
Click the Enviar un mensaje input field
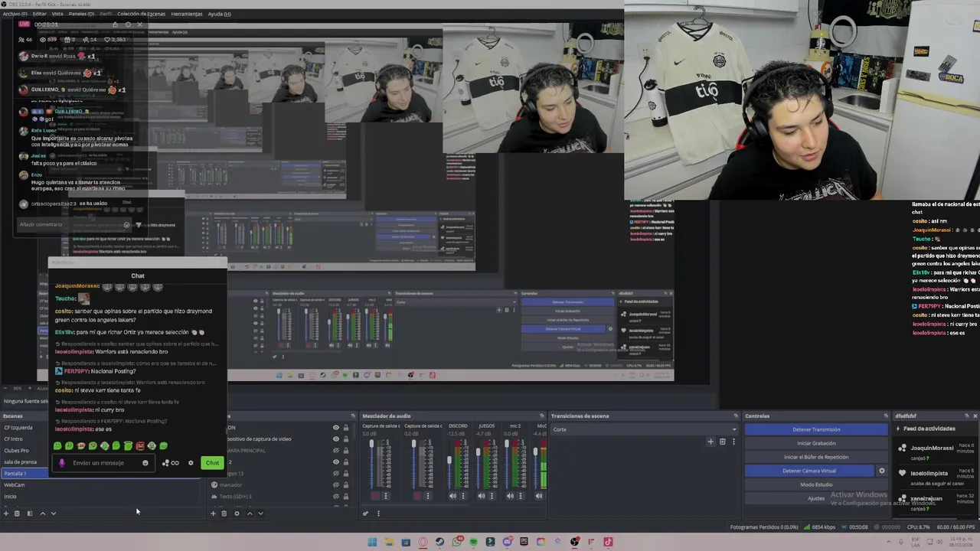[x=103, y=463]
